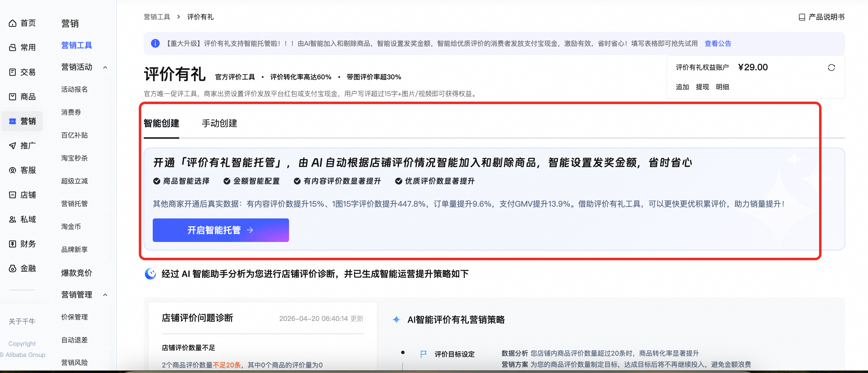Image resolution: width=868 pixels, height=373 pixels.
Task: Open the 淘金币 menu item
Action: pyautogui.click(x=71, y=226)
